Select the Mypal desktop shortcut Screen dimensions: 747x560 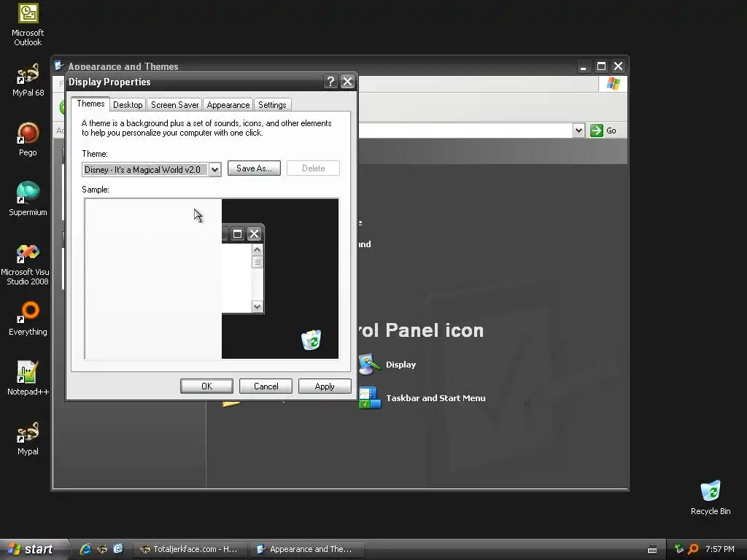click(x=28, y=438)
